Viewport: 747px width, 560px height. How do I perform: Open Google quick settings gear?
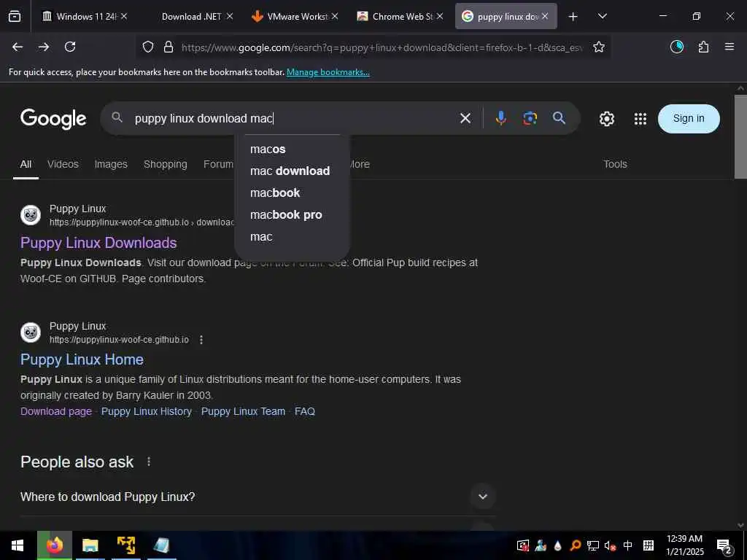[606, 119]
